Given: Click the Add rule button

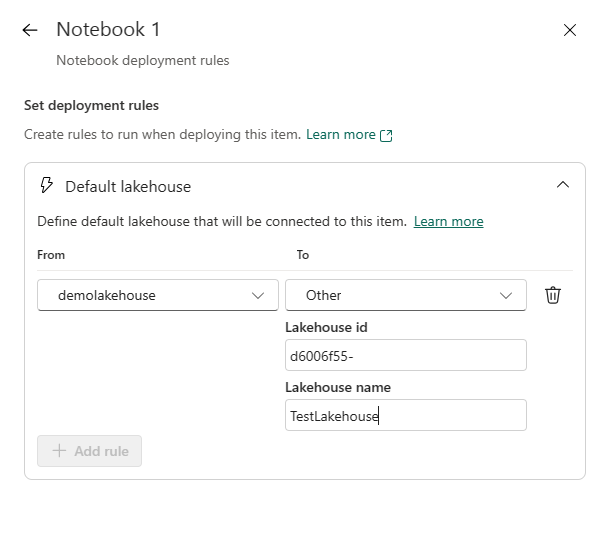Looking at the screenshot, I should 89,451.
